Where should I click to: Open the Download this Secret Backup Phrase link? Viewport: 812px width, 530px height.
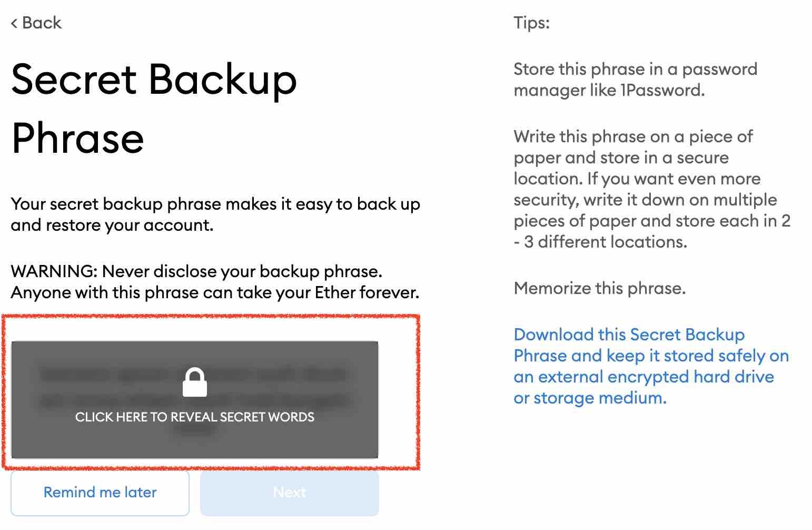(x=650, y=366)
